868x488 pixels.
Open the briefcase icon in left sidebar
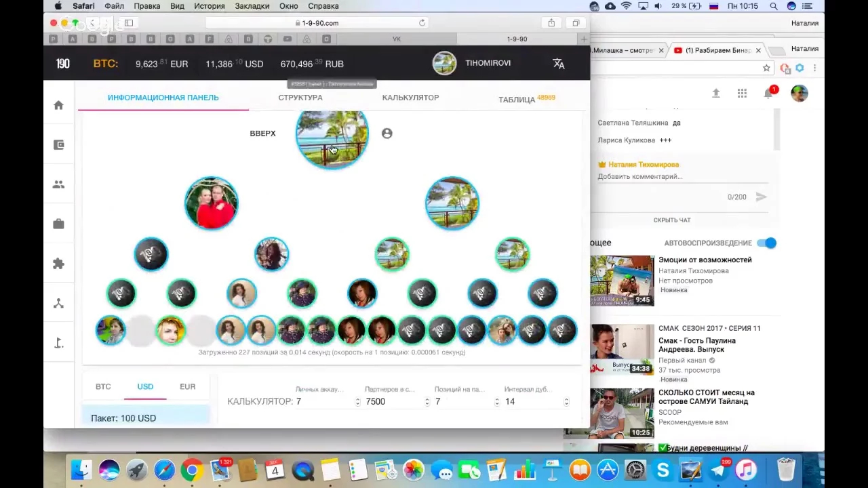(x=58, y=224)
